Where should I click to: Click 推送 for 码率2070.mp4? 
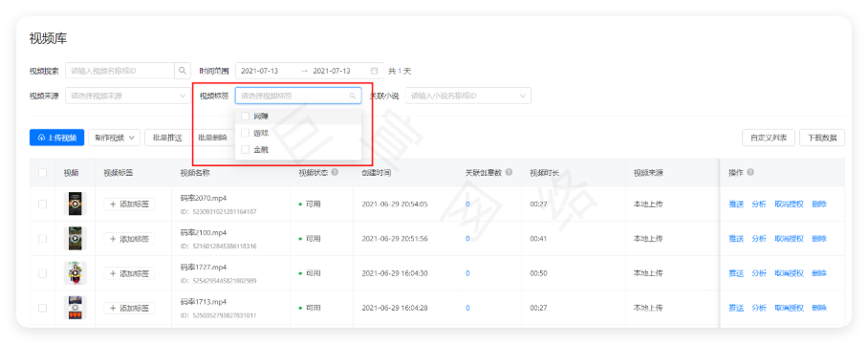736,204
